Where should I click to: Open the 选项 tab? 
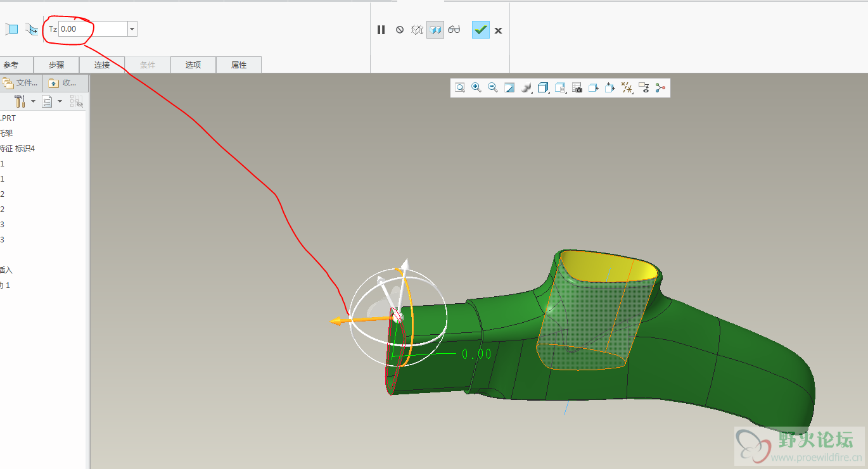[193, 65]
